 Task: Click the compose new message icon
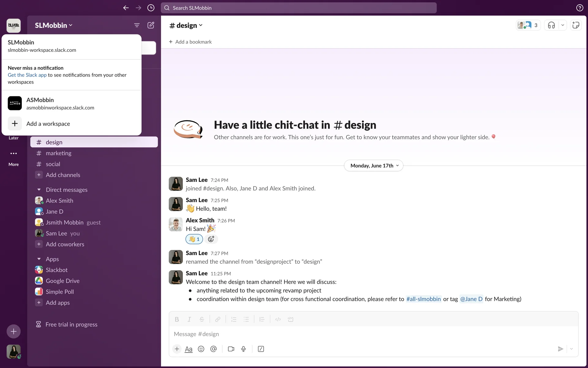point(151,25)
